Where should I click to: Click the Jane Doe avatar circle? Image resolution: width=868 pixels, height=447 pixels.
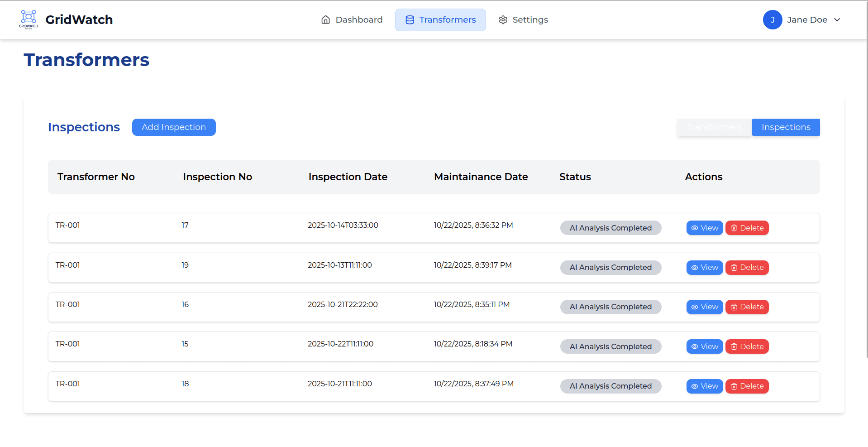(772, 20)
